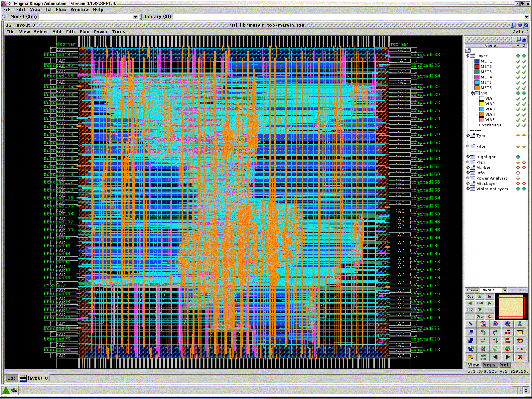
Task: Open the Power menu in layout window
Action: tap(101, 32)
